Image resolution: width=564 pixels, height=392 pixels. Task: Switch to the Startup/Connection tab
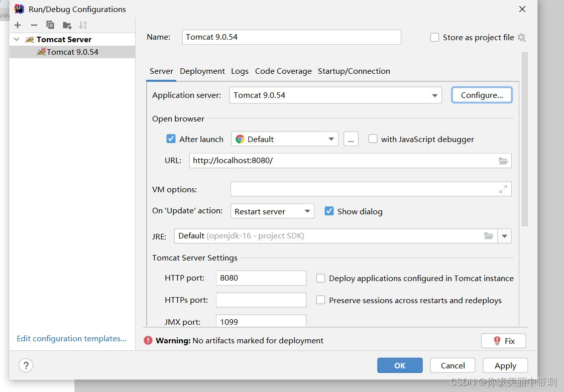point(354,71)
